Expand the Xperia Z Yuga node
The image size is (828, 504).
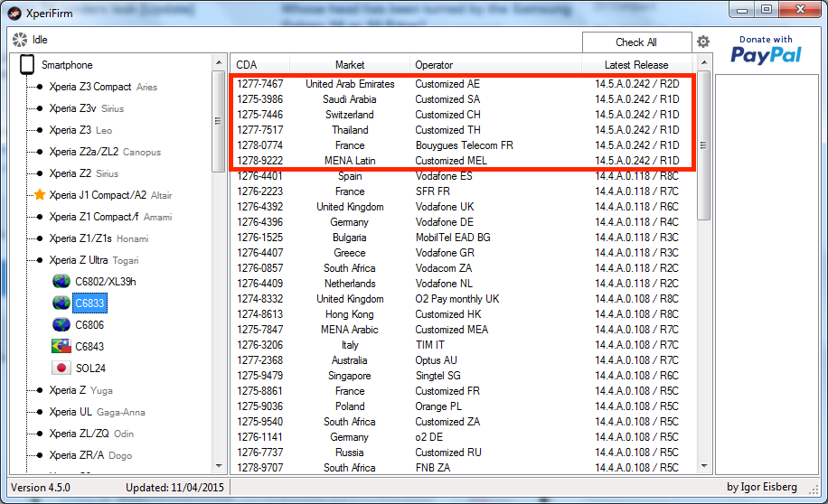point(40,390)
